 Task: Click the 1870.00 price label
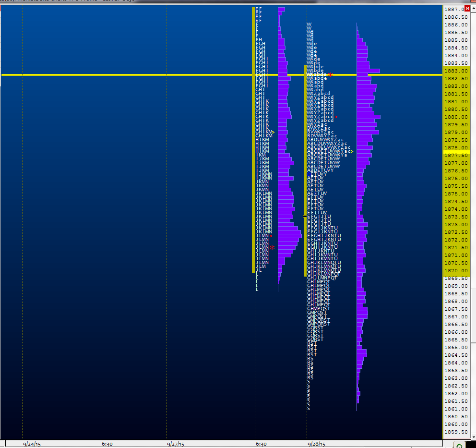pyautogui.click(x=456, y=271)
